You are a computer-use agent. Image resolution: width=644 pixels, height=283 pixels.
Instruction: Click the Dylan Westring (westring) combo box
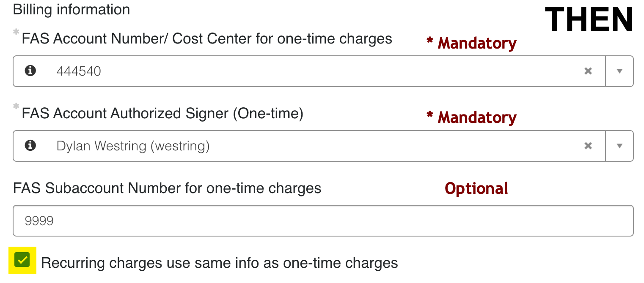323,146
